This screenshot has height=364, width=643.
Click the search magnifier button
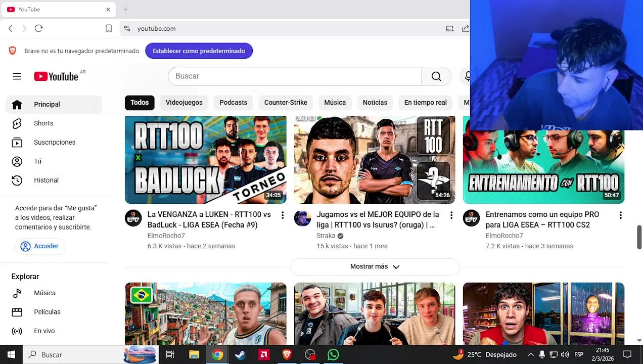(x=436, y=76)
